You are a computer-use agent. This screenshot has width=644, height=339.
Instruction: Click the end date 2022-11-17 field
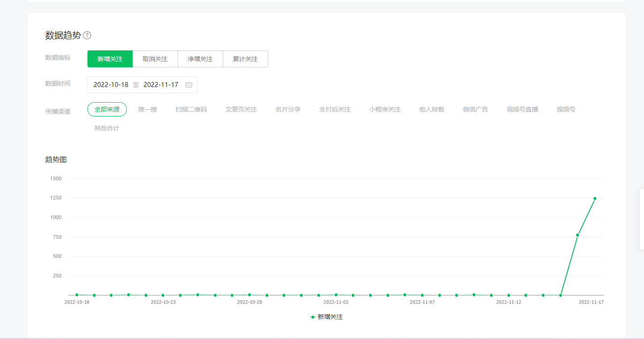pyautogui.click(x=161, y=85)
